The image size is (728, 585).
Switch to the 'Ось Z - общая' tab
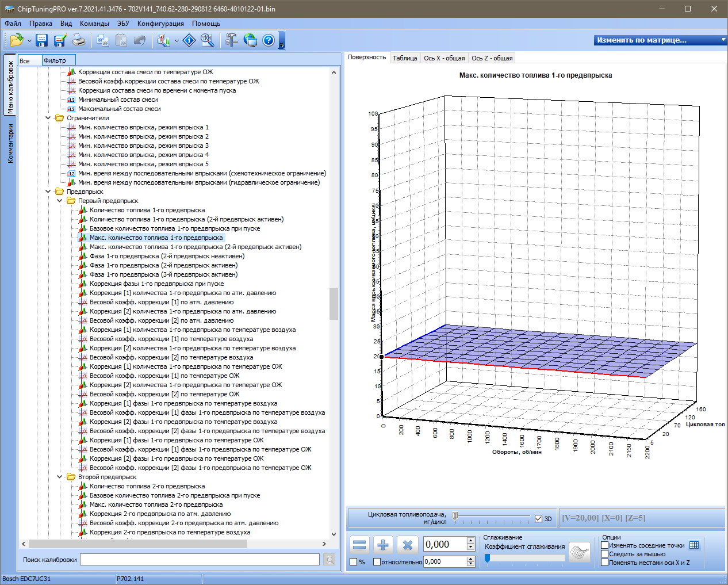[492, 58]
